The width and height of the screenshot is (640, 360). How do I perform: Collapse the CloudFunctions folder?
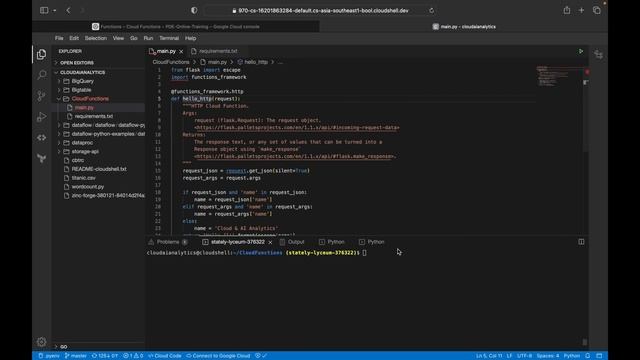point(90,99)
